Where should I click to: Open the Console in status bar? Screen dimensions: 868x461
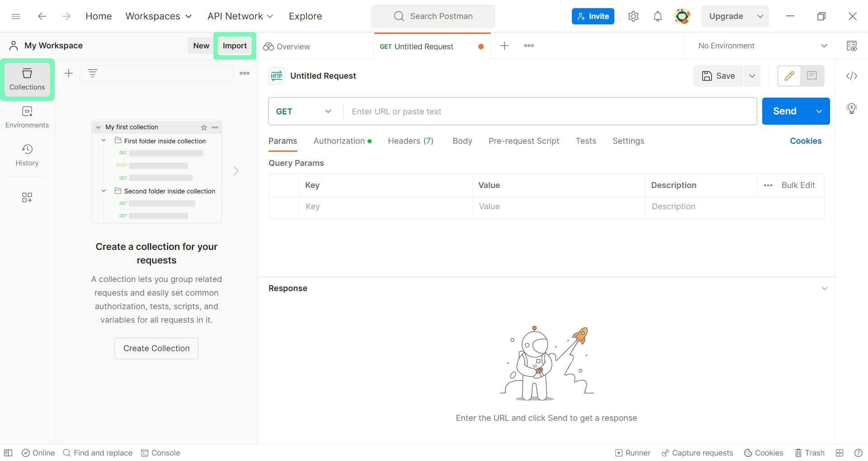click(x=160, y=453)
